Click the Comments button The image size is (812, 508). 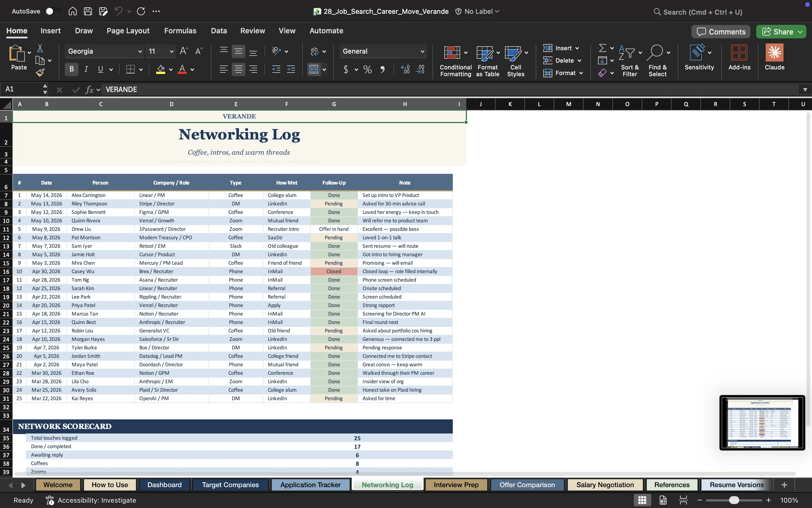click(721, 32)
